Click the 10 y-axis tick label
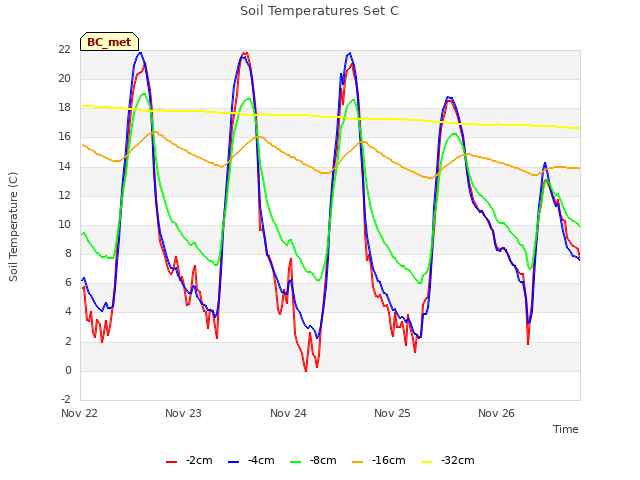The width and height of the screenshot is (640, 480). [64, 224]
